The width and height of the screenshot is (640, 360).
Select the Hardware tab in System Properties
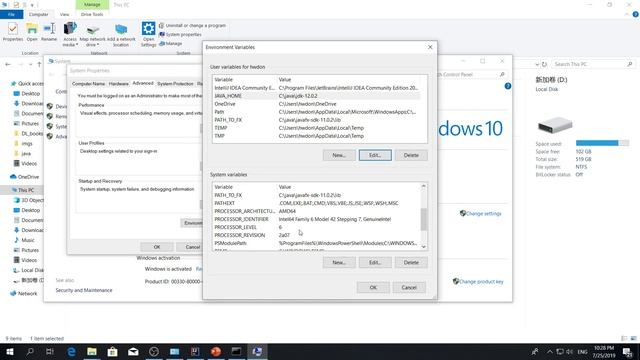tap(119, 84)
